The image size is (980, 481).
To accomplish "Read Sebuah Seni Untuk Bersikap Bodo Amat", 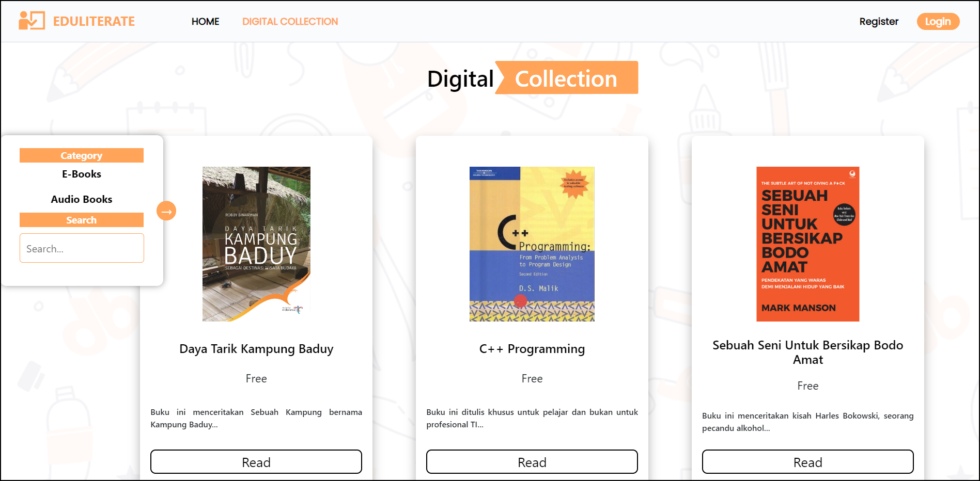I will 808,462.
